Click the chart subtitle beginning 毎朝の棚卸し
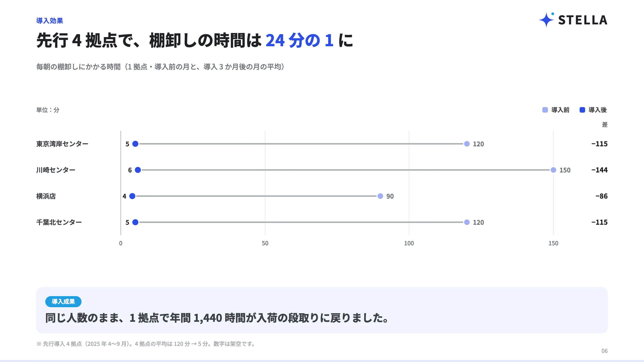The image size is (644, 362). tap(160, 67)
